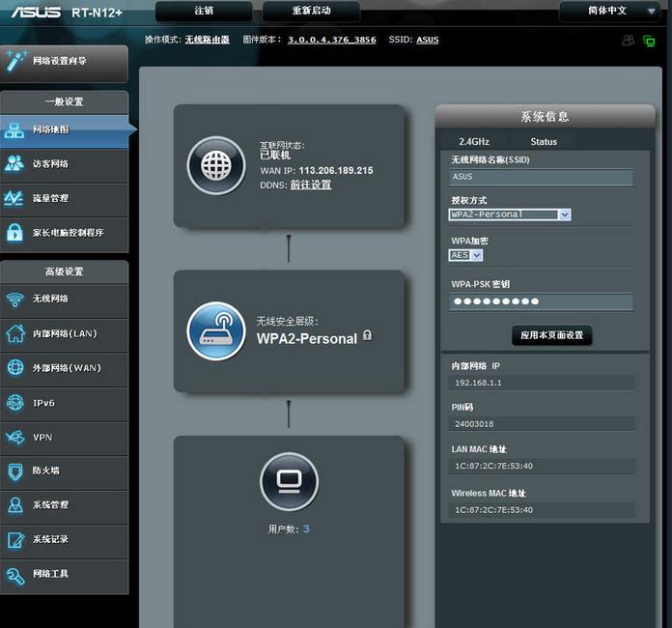Open the WPA encryption AES dropdown
Screen dimensions: 672x628
465,255
